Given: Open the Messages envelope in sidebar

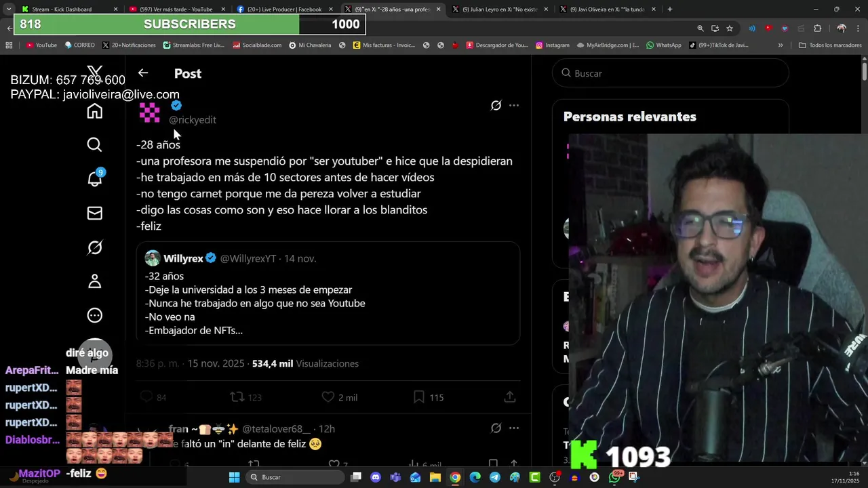Looking at the screenshot, I should point(94,213).
